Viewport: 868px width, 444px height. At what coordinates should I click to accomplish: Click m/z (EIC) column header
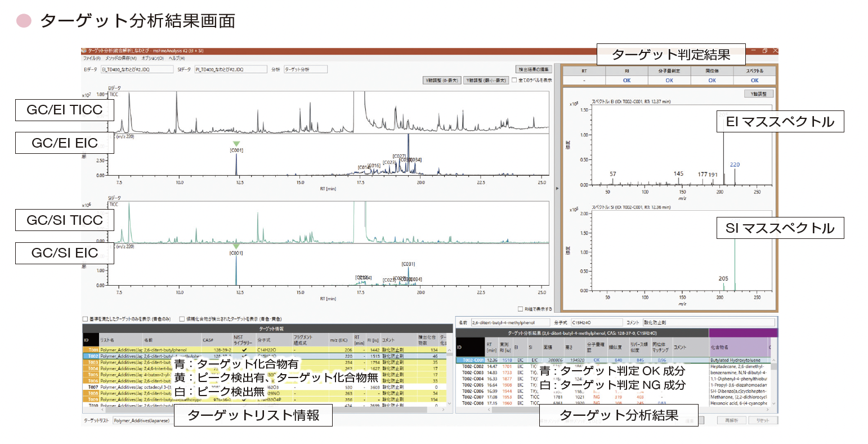(340, 340)
